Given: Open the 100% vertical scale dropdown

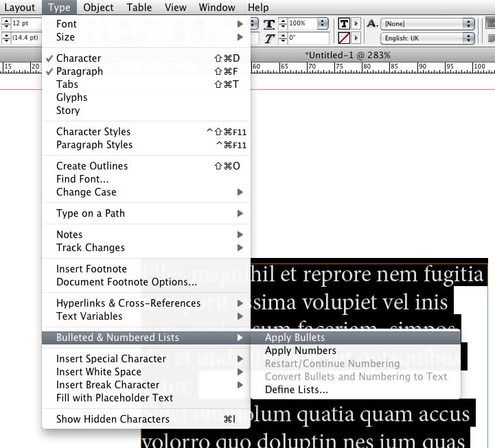Looking at the screenshot, I should point(322,23).
